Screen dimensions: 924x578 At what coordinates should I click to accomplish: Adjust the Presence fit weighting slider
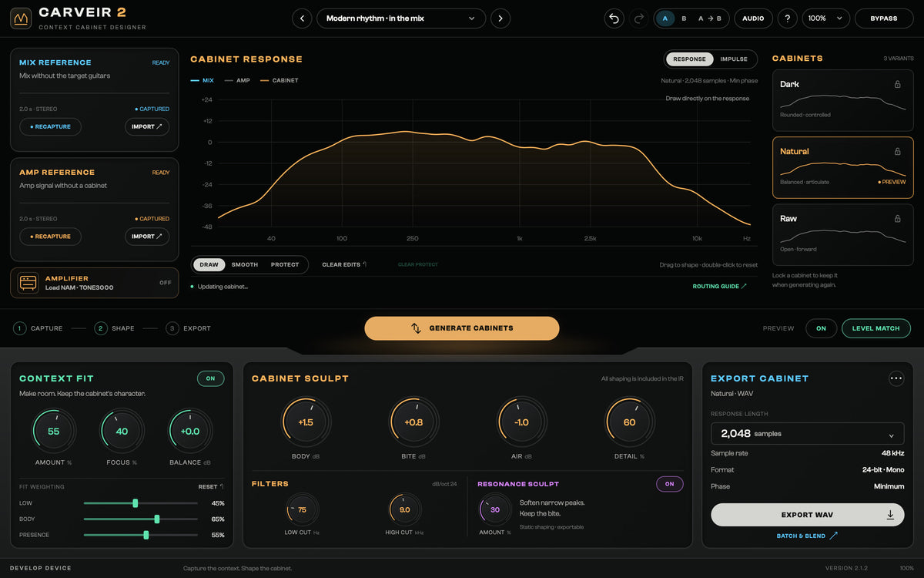tap(141, 535)
